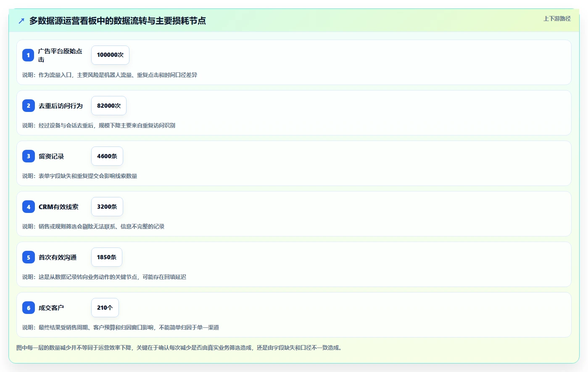588x372 pixels.
Task: Click the CRM有效线索 stage label
Action: tap(58, 207)
